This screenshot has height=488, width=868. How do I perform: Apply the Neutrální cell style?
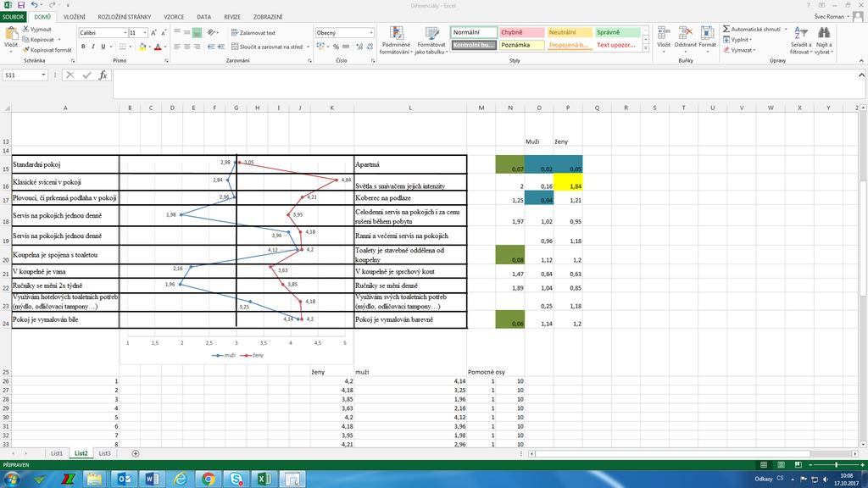(570, 32)
